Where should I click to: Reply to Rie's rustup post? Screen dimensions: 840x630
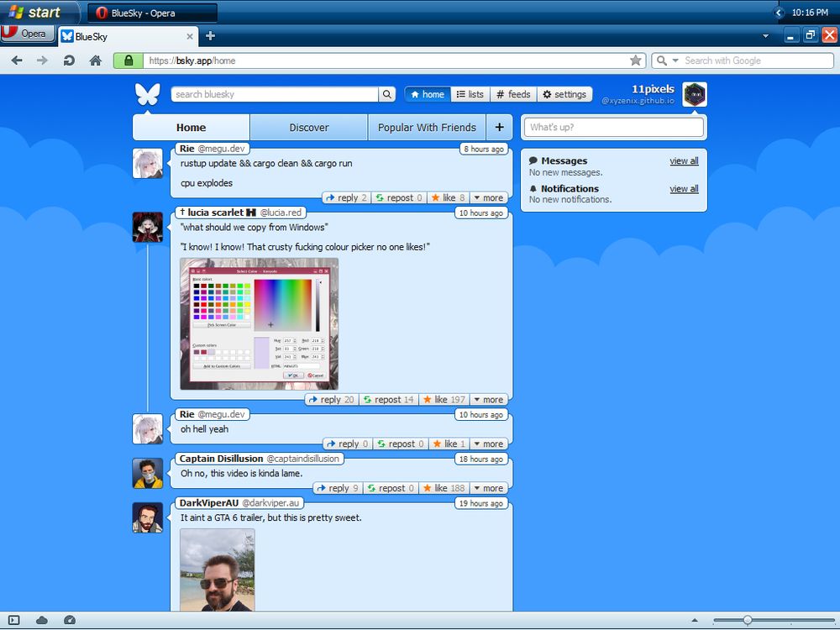click(346, 197)
